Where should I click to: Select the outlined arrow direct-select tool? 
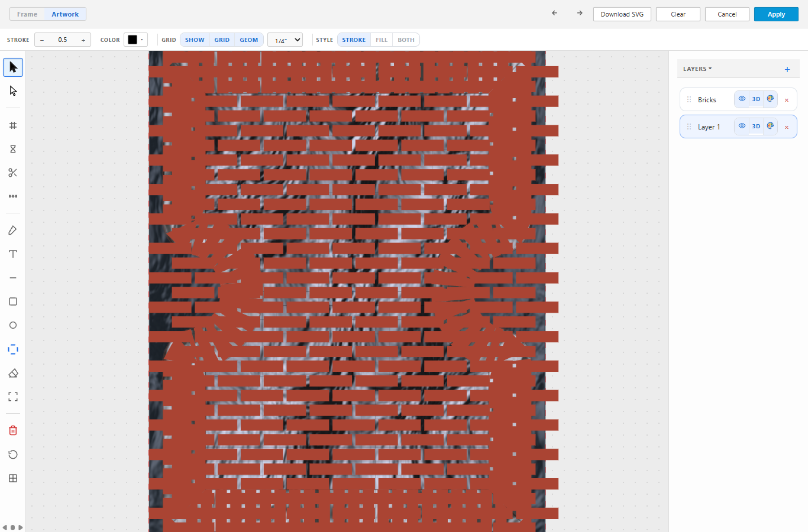(13, 91)
